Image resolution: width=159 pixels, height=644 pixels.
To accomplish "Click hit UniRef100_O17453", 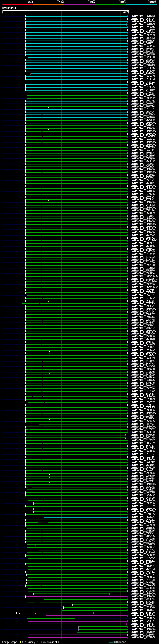I will point(143,541).
